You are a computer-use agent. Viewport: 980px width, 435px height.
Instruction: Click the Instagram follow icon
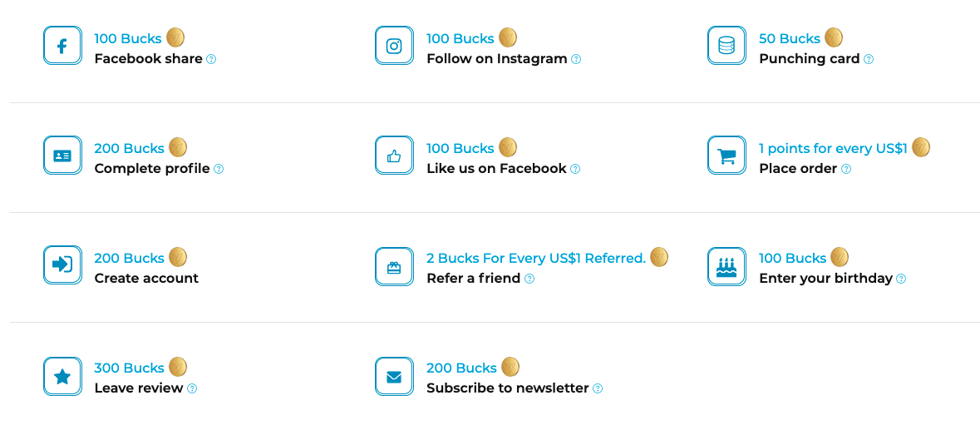click(394, 46)
